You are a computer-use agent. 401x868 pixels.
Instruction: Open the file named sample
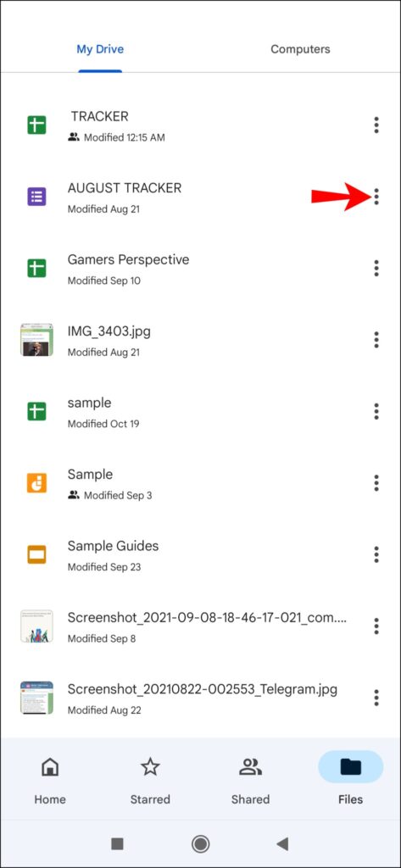[200, 411]
